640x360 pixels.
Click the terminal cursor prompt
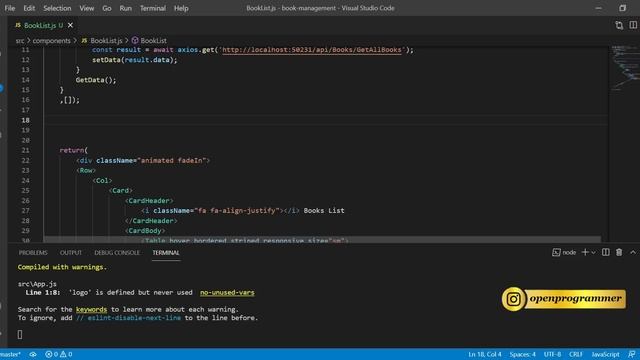[x=20, y=335]
